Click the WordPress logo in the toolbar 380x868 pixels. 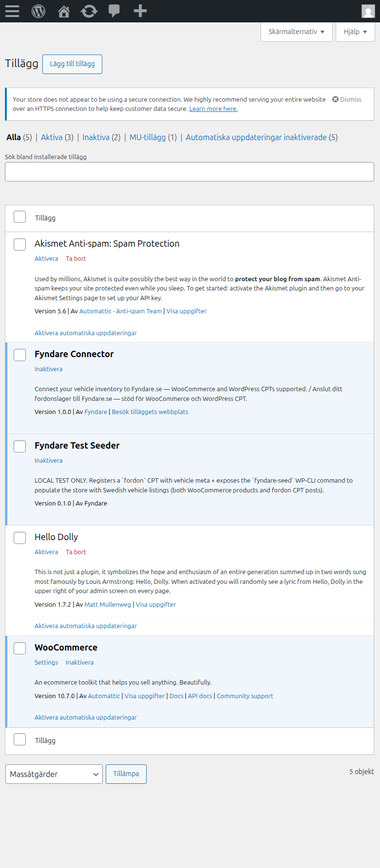(x=38, y=11)
